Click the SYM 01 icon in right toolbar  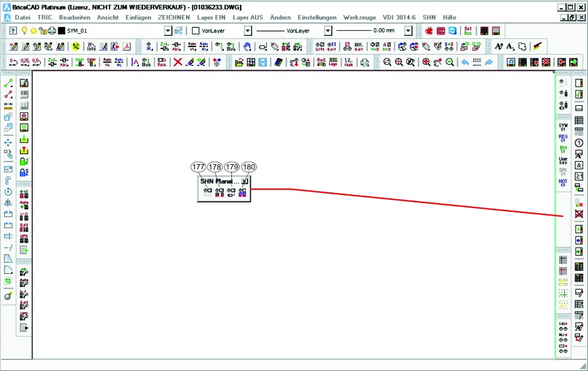point(563,127)
